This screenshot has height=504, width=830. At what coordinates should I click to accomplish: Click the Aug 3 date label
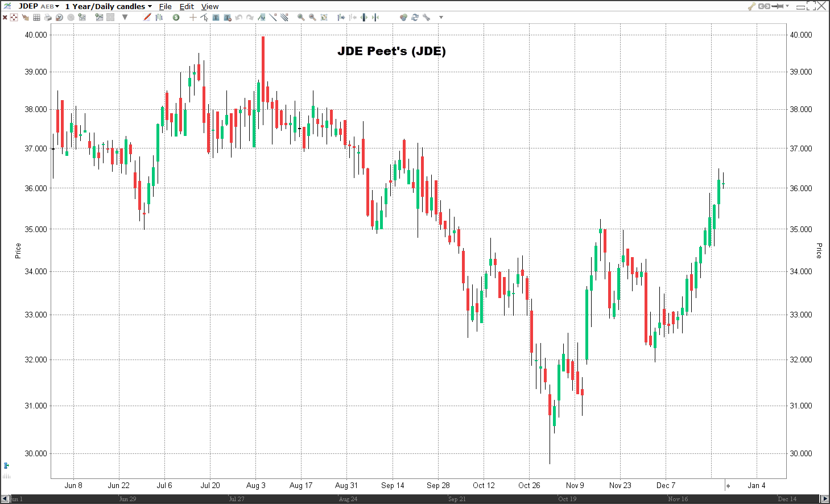click(x=256, y=485)
